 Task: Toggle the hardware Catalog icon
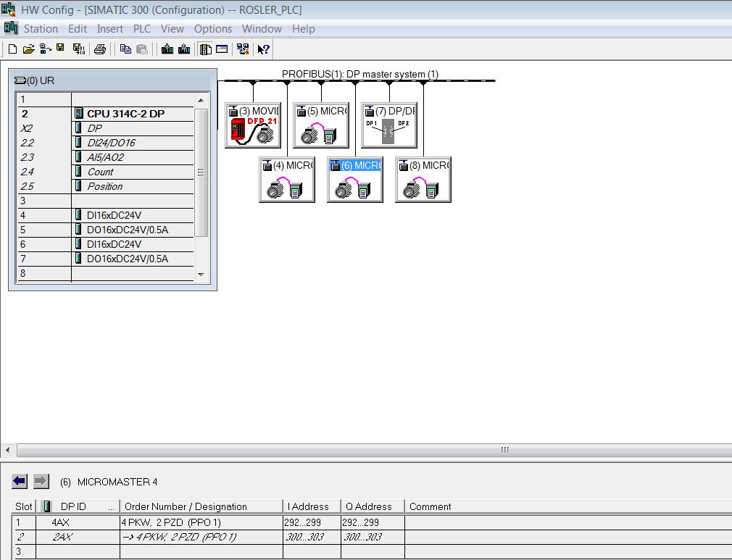pyautogui.click(x=205, y=49)
